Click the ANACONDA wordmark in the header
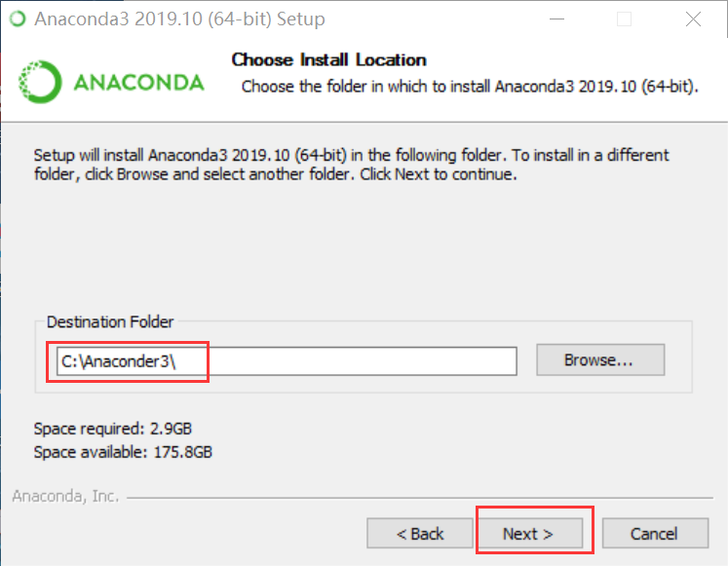The width and height of the screenshot is (728, 566). pos(138,83)
